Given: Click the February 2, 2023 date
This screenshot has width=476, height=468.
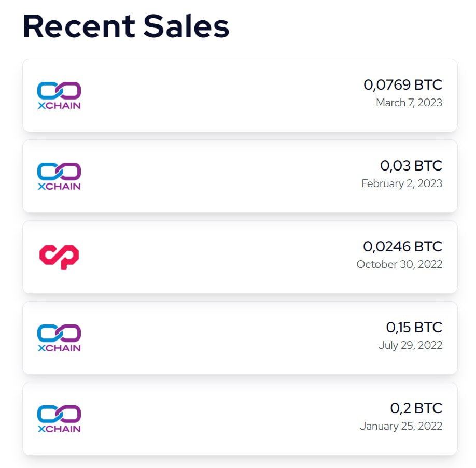Looking at the screenshot, I should pos(402,183).
